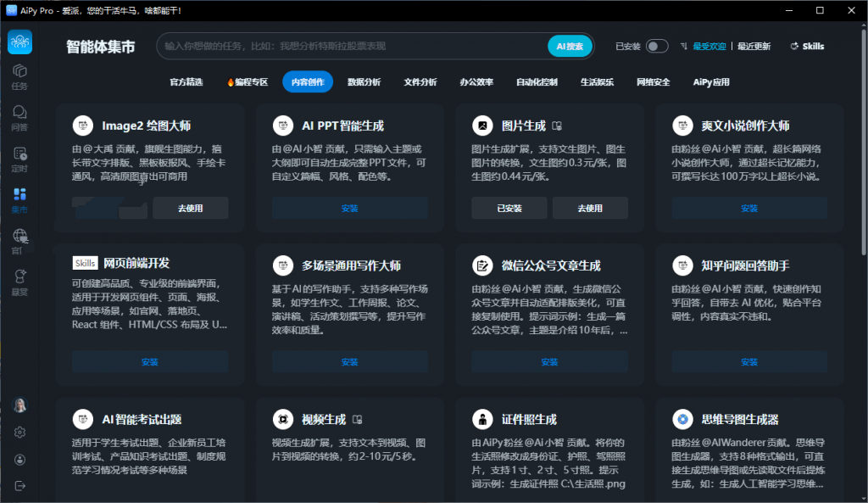Open the 证件照生成 card title
868x503 pixels.
[529, 420]
